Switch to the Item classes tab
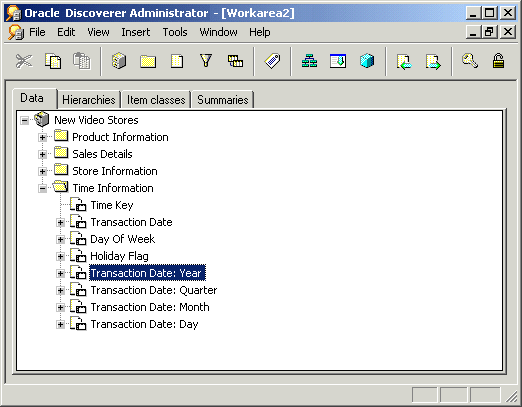The height and width of the screenshot is (407, 522). pos(156,100)
